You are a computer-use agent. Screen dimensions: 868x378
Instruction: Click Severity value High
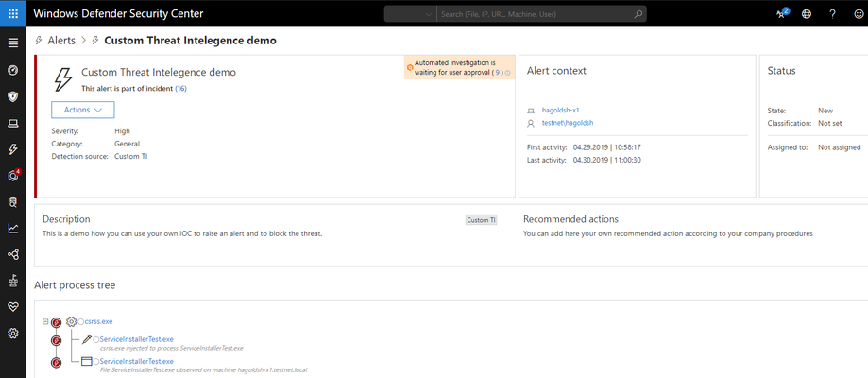[123, 131]
